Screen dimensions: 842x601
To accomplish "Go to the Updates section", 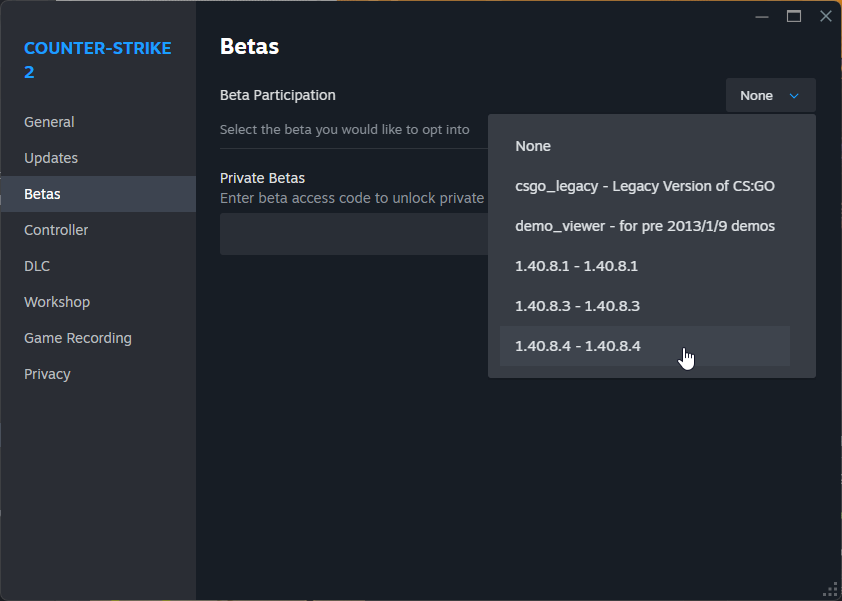I will coord(51,158).
